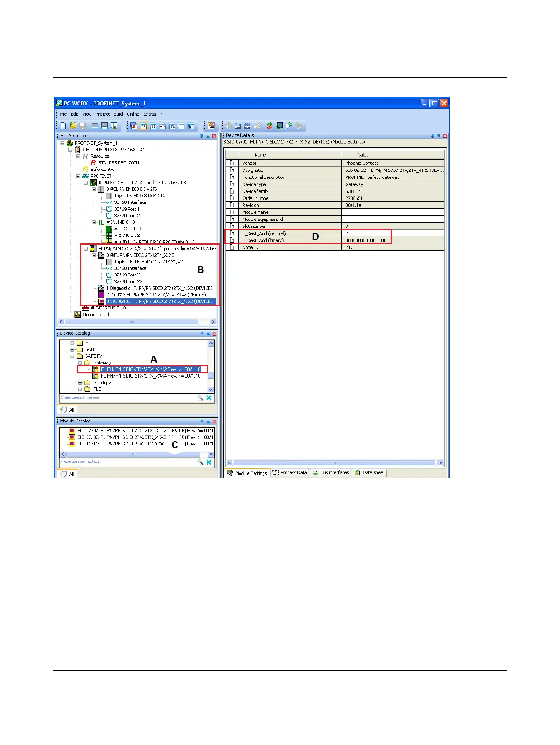560x745 pixels.
Task: Select SIO 07/07 module in Module Catalog
Action: click(x=121, y=437)
